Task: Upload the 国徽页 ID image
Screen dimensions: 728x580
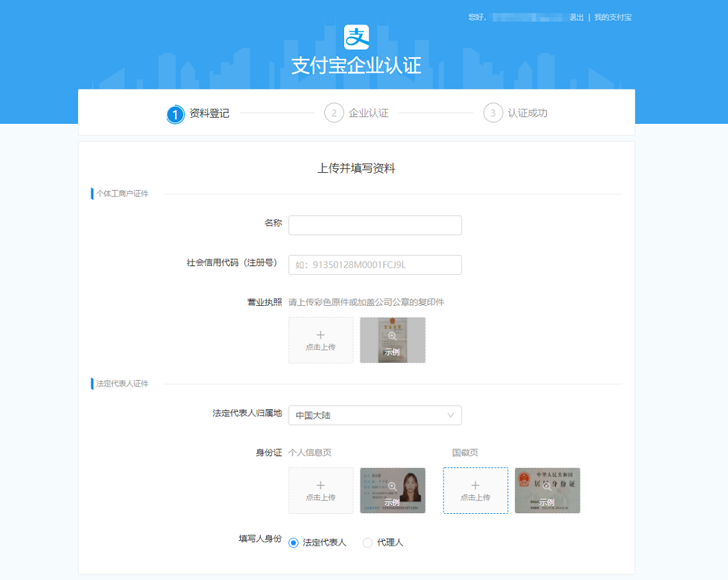Action: [x=475, y=491]
